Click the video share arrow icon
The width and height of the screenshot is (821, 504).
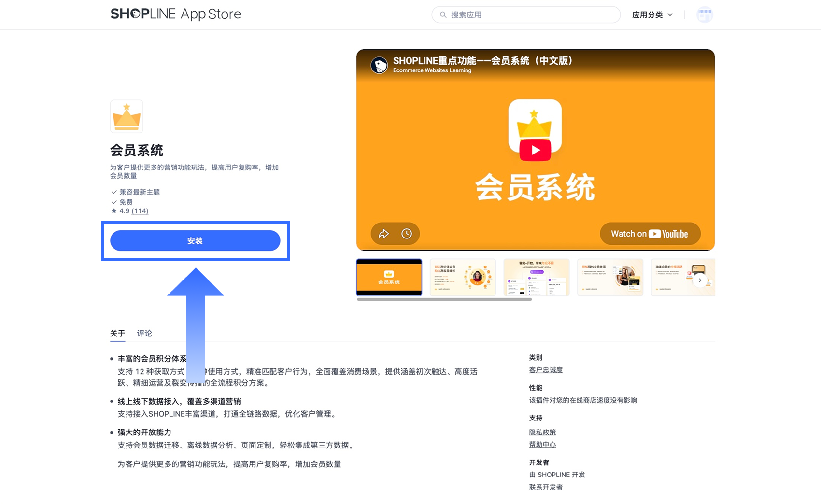click(383, 234)
